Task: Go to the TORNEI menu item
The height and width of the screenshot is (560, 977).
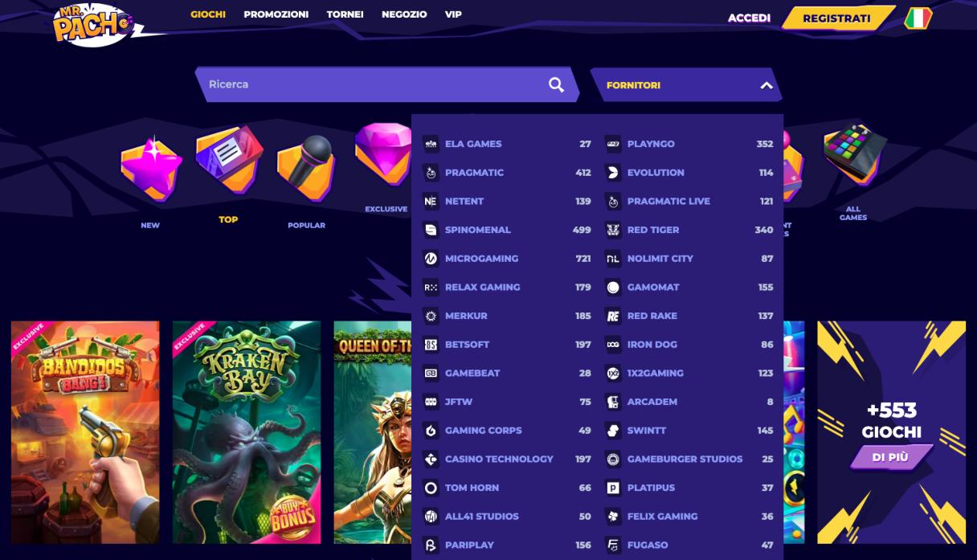Action: click(x=345, y=14)
